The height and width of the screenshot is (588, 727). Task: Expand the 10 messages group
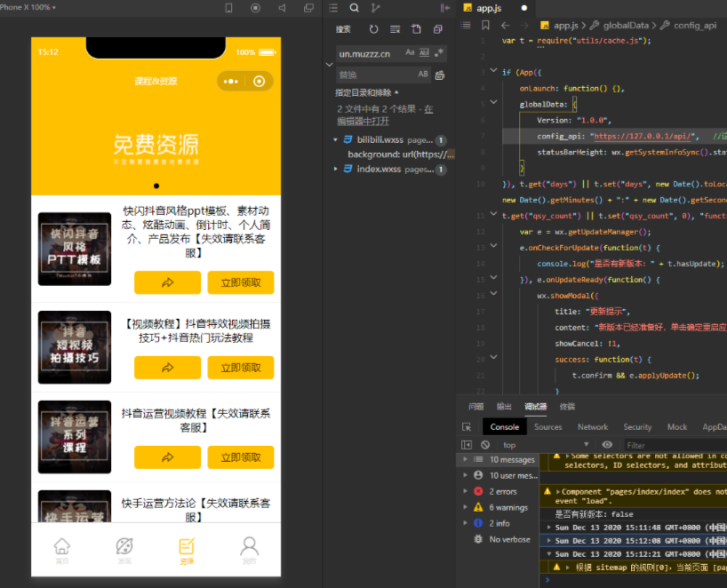pos(465,459)
